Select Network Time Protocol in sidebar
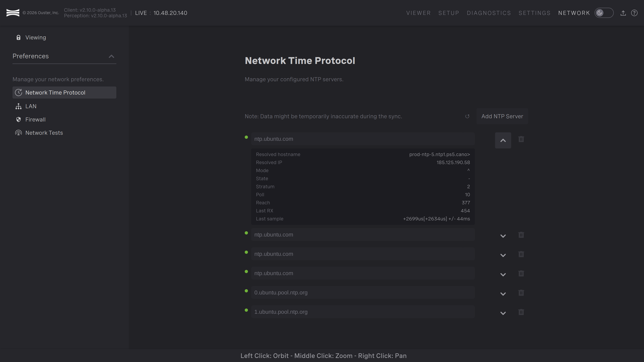The height and width of the screenshot is (362, 644). pyautogui.click(x=64, y=93)
